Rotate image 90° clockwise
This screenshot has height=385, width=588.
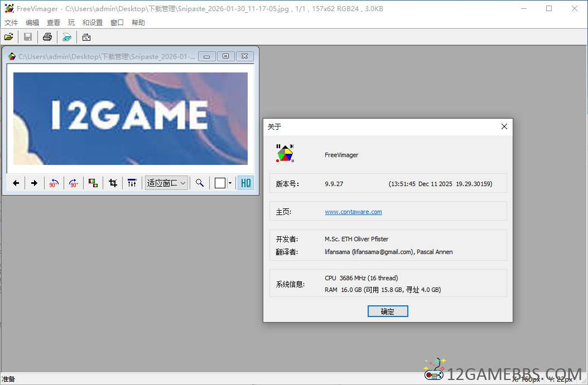click(x=74, y=183)
